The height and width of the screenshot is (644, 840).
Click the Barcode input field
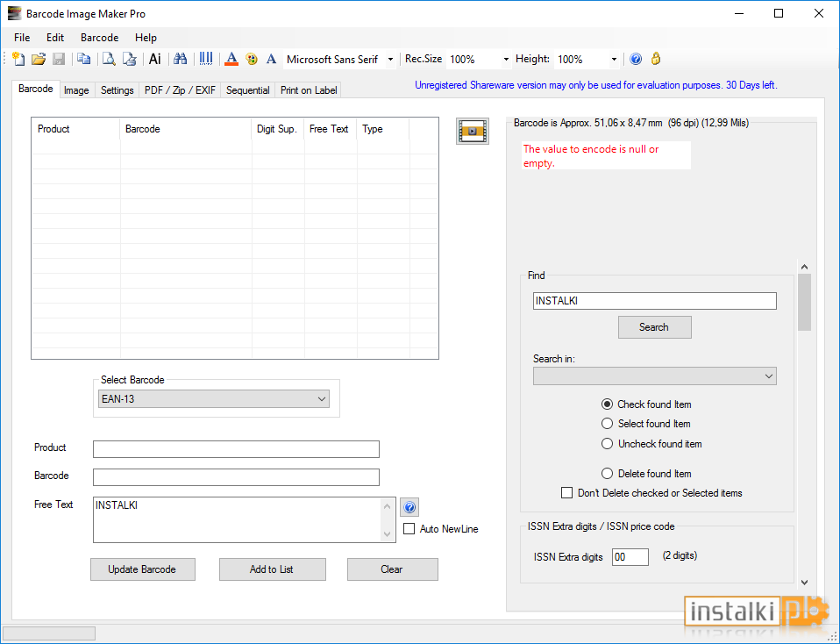[x=236, y=477]
